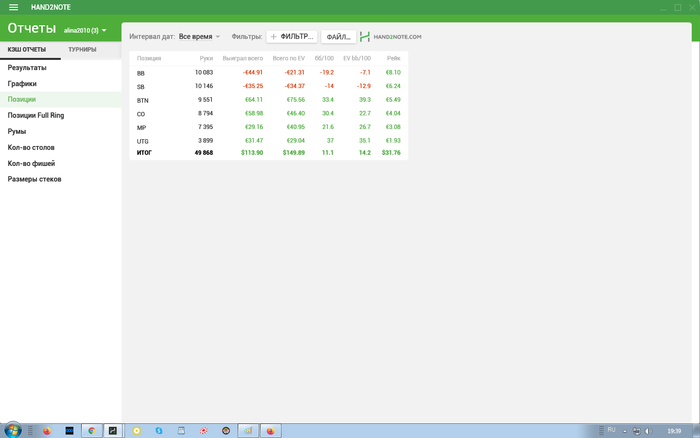Switch to the ТУРНИРЫ tab
The width and height of the screenshot is (700, 438).
(x=82, y=50)
